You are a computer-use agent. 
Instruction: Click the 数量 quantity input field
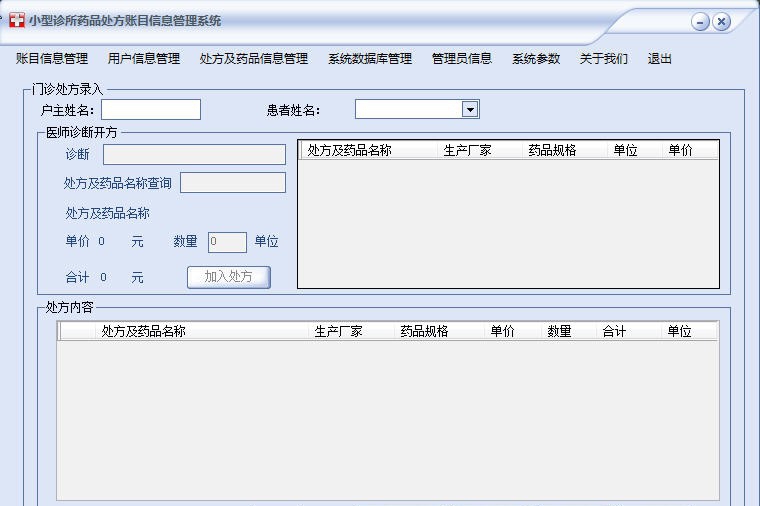[227, 242]
